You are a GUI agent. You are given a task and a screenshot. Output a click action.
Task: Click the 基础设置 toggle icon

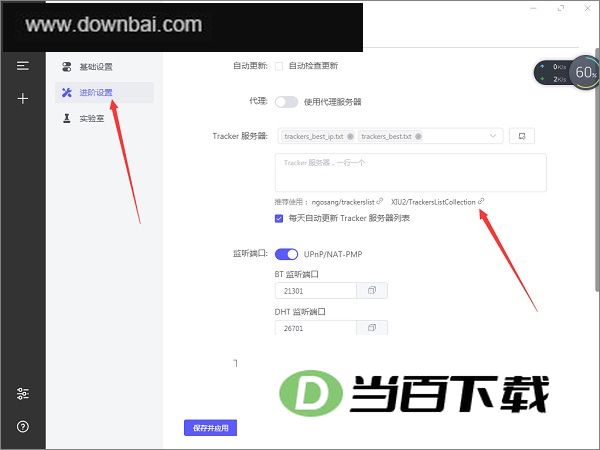pyautogui.click(x=67, y=67)
